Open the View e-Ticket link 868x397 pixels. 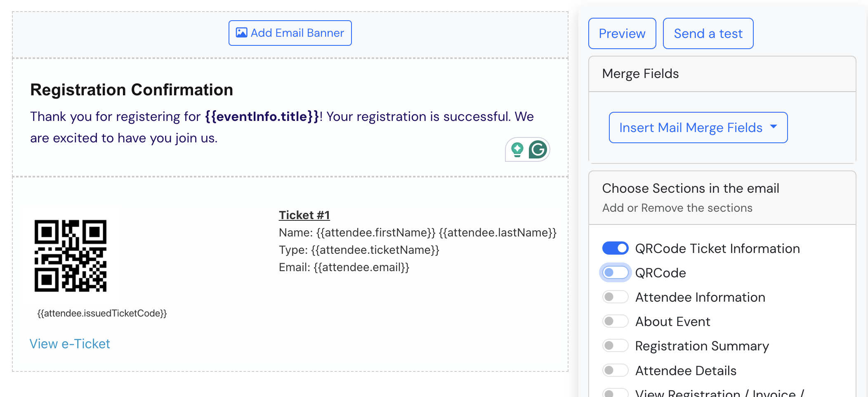tap(70, 344)
